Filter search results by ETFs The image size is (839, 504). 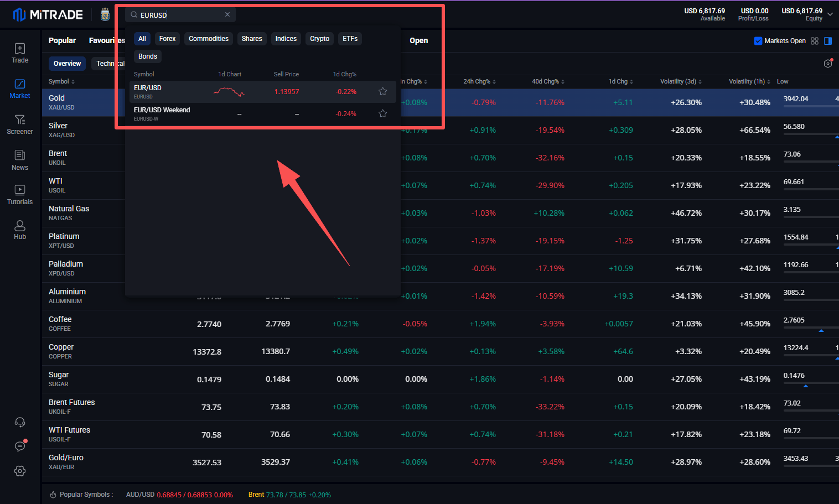[x=350, y=39]
